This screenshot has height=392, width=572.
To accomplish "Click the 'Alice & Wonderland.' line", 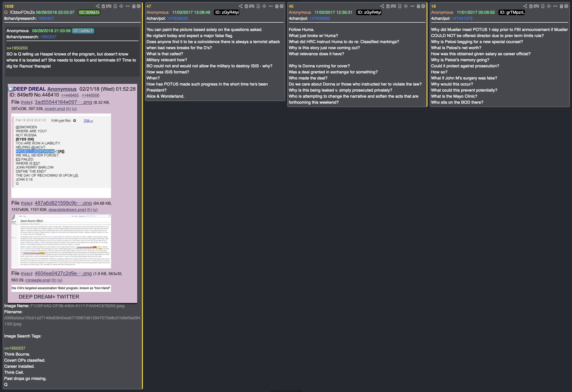I will [165, 96].
